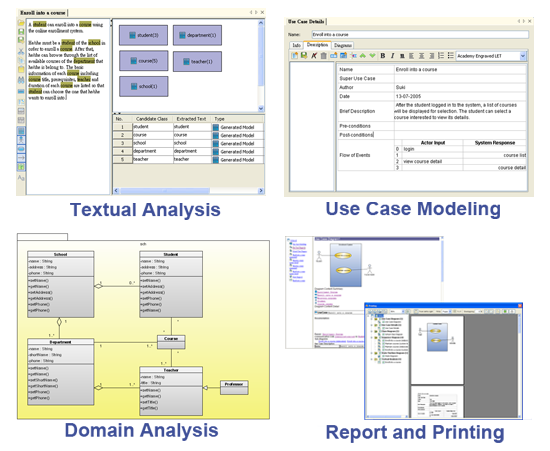Align text right in description toolbar
Screen dimensions: 550x451
tap(431, 55)
